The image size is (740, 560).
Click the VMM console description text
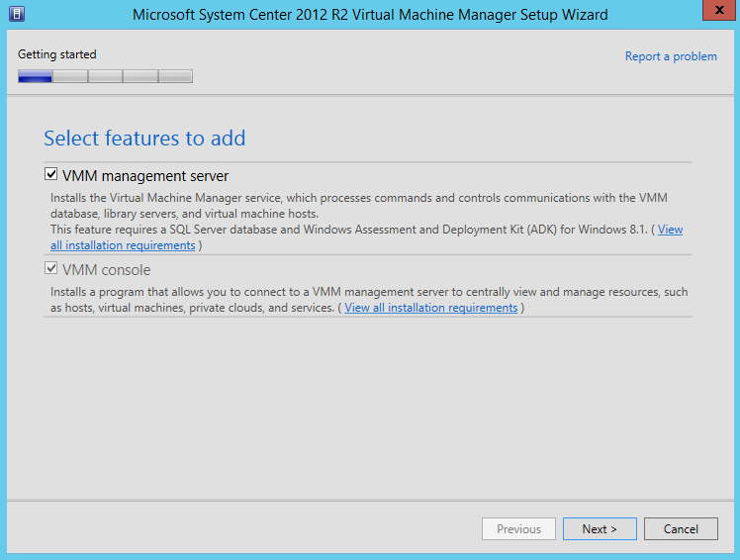click(369, 300)
